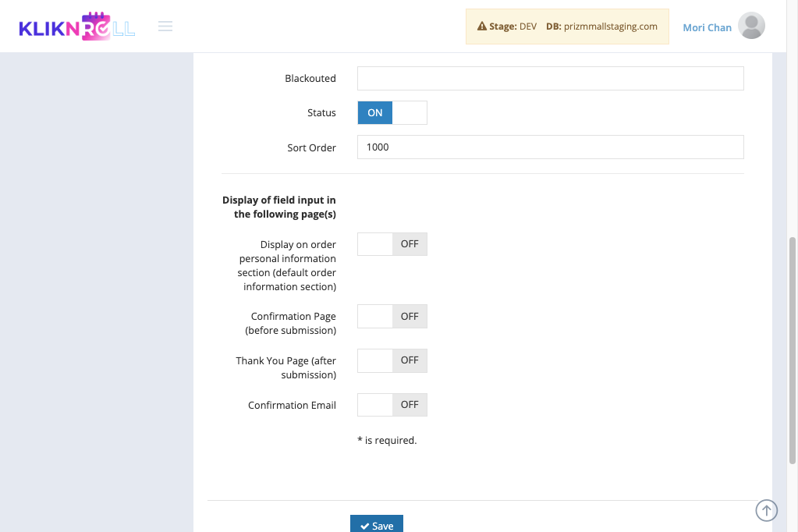Image resolution: width=798 pixels, height=532 pixels.
Task: Click the scroll-to-top arrow icon
Action: pyautogui.click(x=766, y=510)
